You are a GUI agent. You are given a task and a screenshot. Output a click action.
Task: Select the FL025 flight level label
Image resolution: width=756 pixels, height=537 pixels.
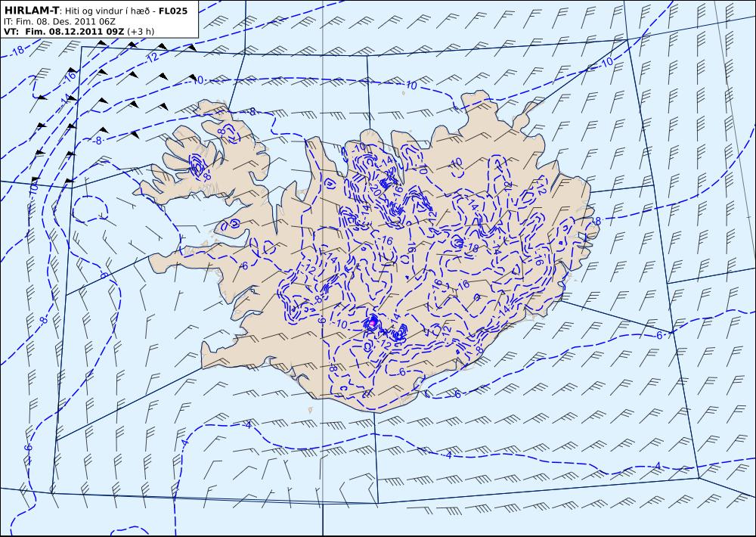coord(172,10)
